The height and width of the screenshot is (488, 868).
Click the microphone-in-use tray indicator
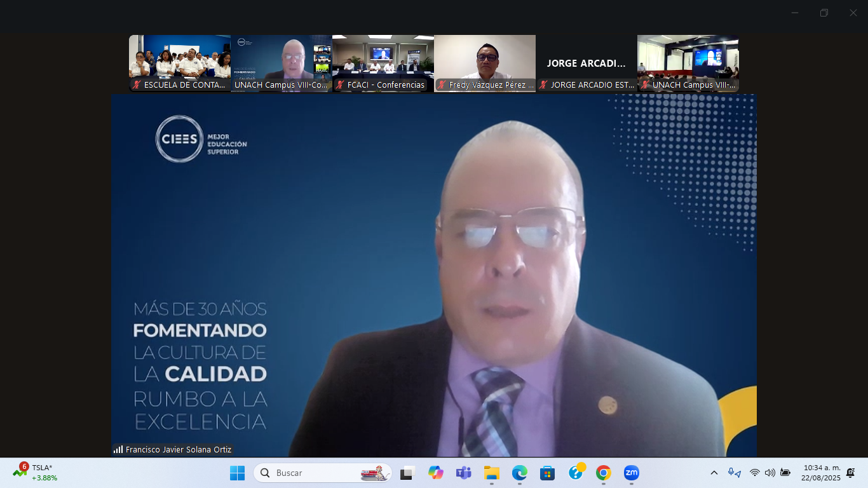(x=734, y=473)
